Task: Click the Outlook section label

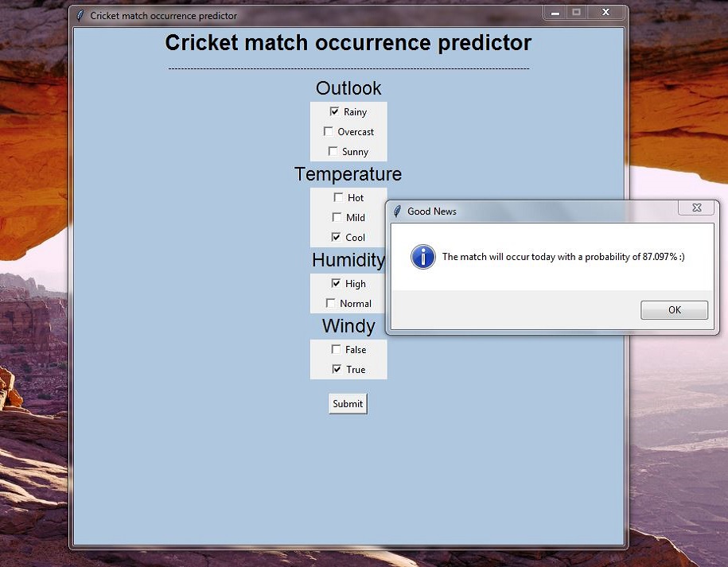Action: pyautogui.click(x=348, y=88)
